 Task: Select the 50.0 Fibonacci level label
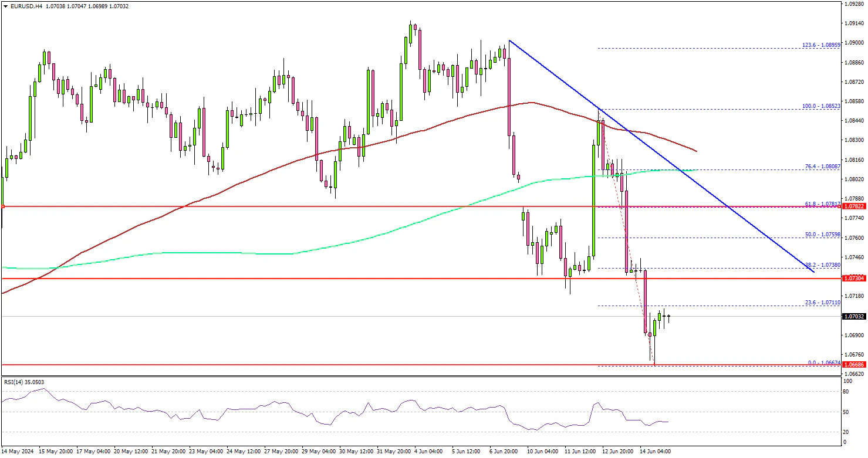[x=823, y=234]
